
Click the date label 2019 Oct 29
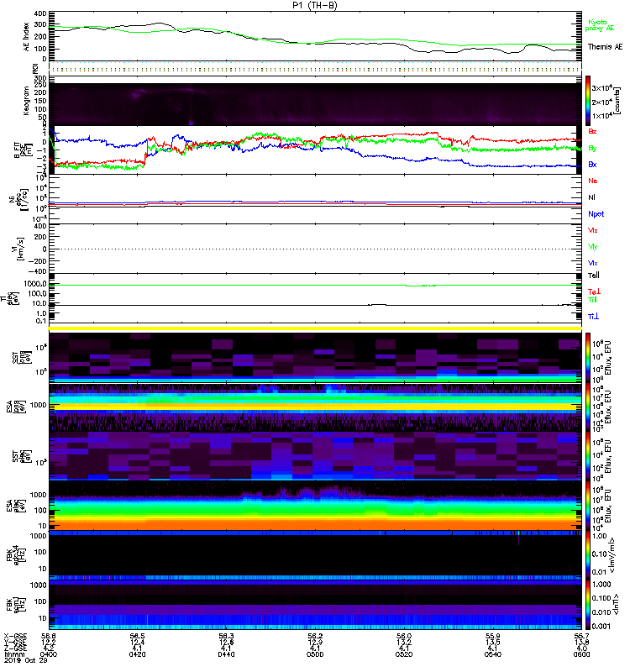tap(26, 660)
